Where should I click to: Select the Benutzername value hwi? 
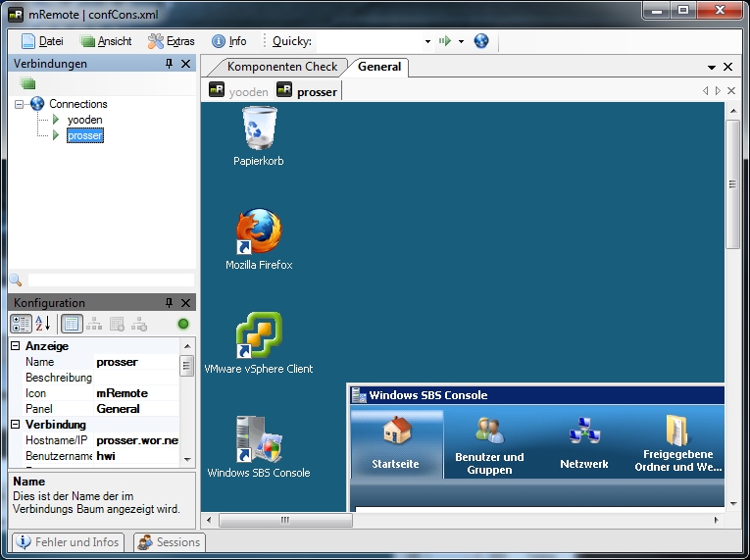137,456
